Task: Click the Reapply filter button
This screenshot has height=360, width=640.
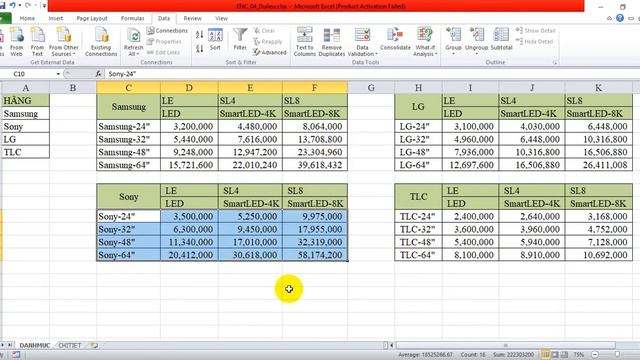Action: click(x=268, y=42)
